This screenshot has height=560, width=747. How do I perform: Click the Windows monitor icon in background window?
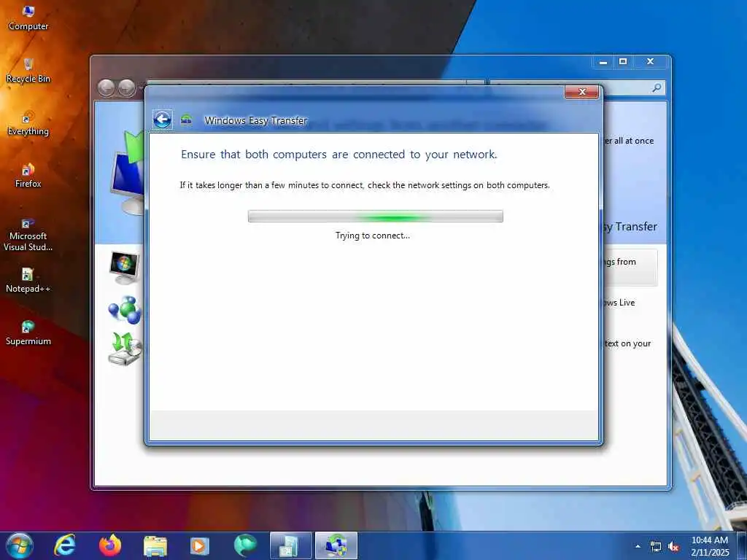click(x=124, y=268)
